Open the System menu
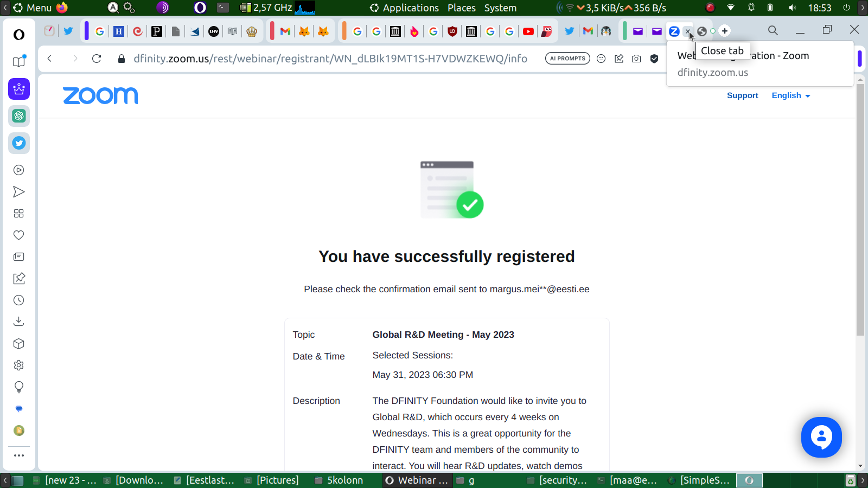Viewport: 868px width, 488px height. coord(500,8)
